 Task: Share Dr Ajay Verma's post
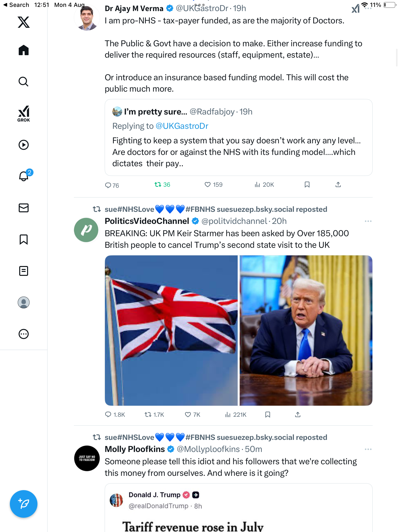(x=338, y=184)
